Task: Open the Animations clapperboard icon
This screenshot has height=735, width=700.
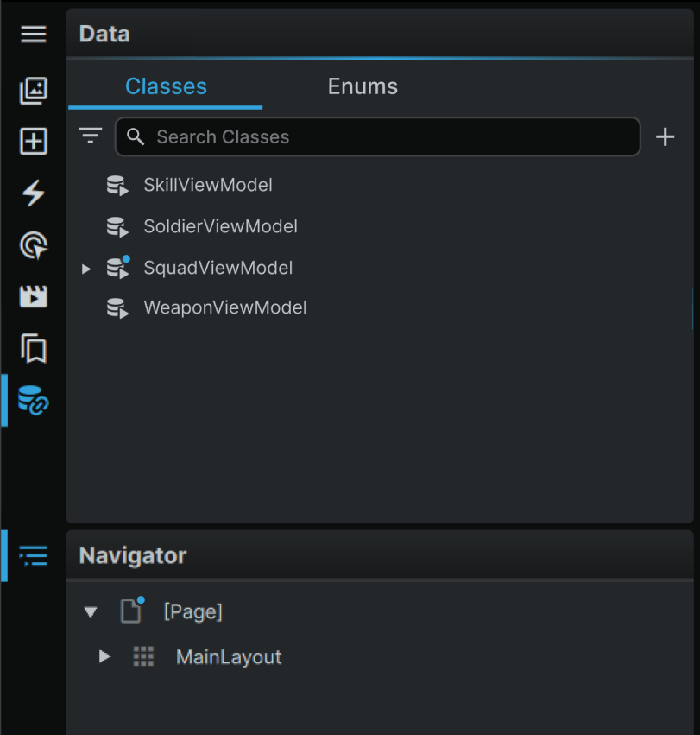Action: (x=34, y=297)
